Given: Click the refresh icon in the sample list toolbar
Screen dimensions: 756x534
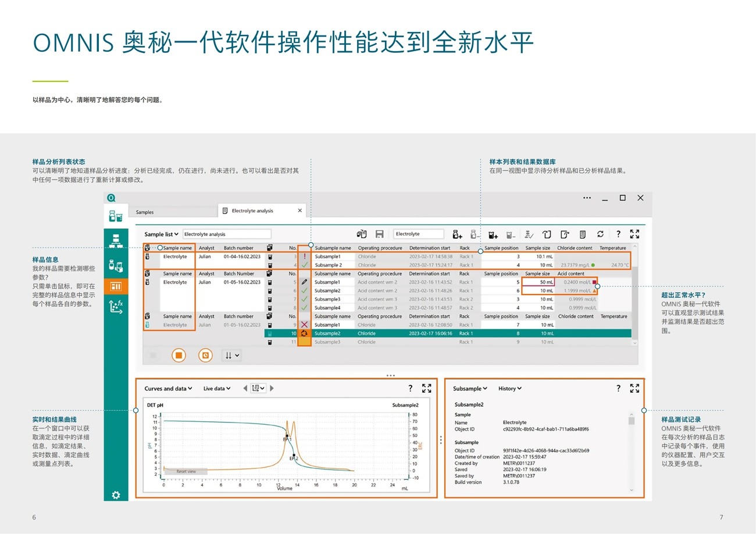Looking at the screenshot, I should tap(600, 234).
